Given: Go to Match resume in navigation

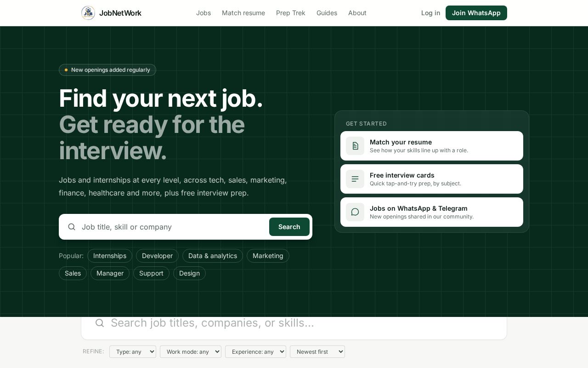Looking at the screenshot, I should (243, 13).
